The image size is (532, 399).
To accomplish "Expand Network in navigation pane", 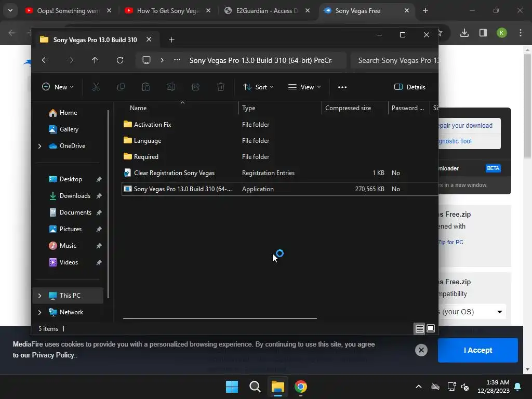I will (x=39, y=312).
